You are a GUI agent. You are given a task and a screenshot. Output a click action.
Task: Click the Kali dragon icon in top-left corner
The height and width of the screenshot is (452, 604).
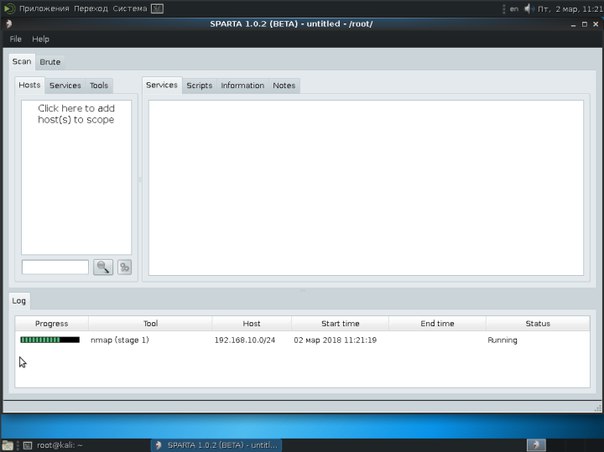coord(8,8)
